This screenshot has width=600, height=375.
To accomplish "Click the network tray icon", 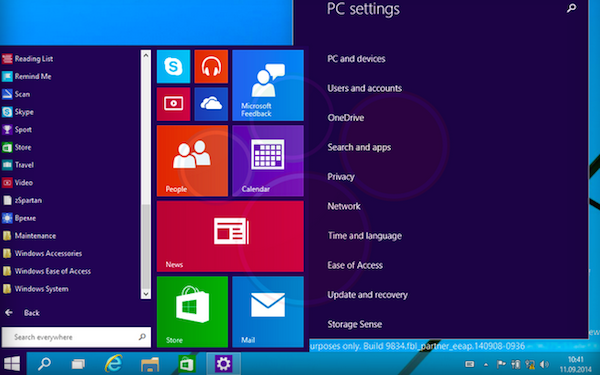I will (x=530, y=364).
